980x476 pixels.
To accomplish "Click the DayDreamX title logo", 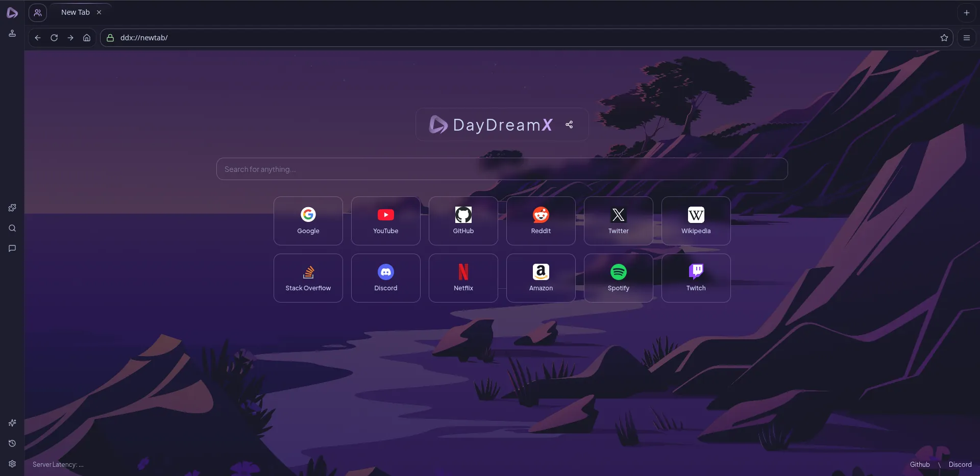I will coord(491,124).
